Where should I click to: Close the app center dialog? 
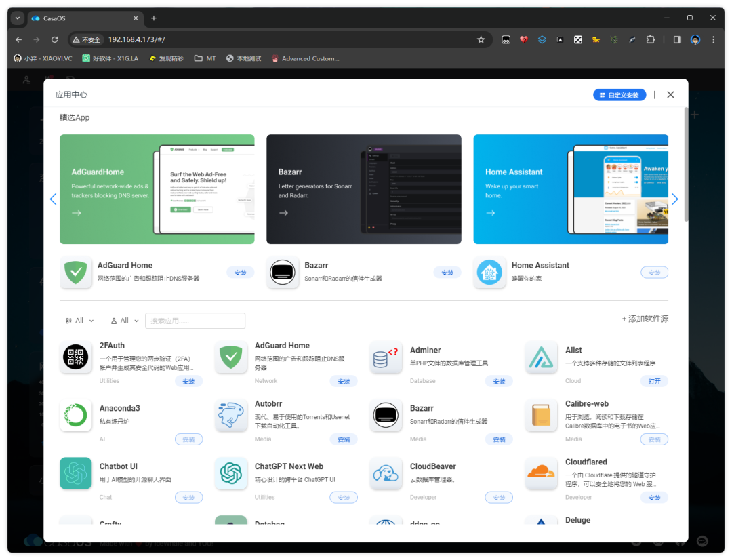(x=670, y=95)
